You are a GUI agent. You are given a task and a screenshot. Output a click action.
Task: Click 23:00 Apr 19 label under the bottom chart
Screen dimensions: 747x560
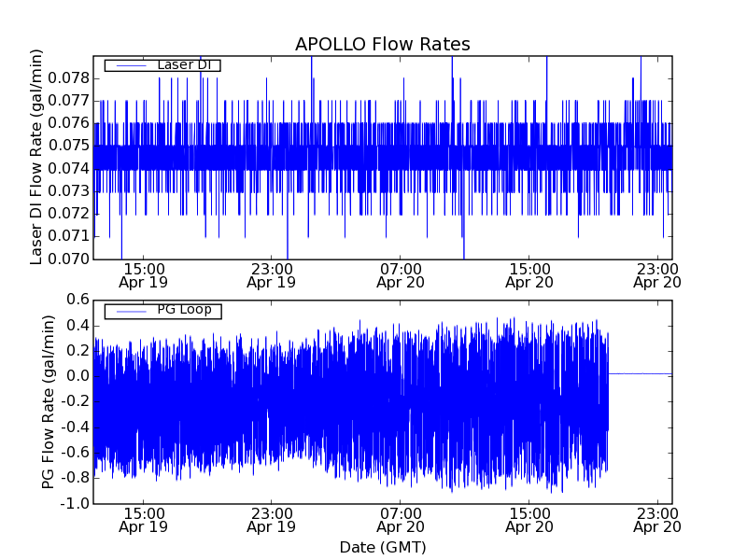(x=272, y=520)
